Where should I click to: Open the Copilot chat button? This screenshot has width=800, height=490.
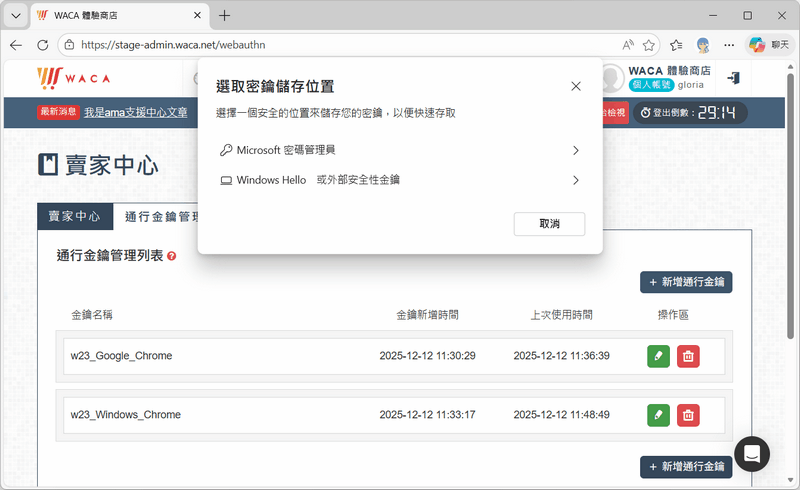[768, 45]
